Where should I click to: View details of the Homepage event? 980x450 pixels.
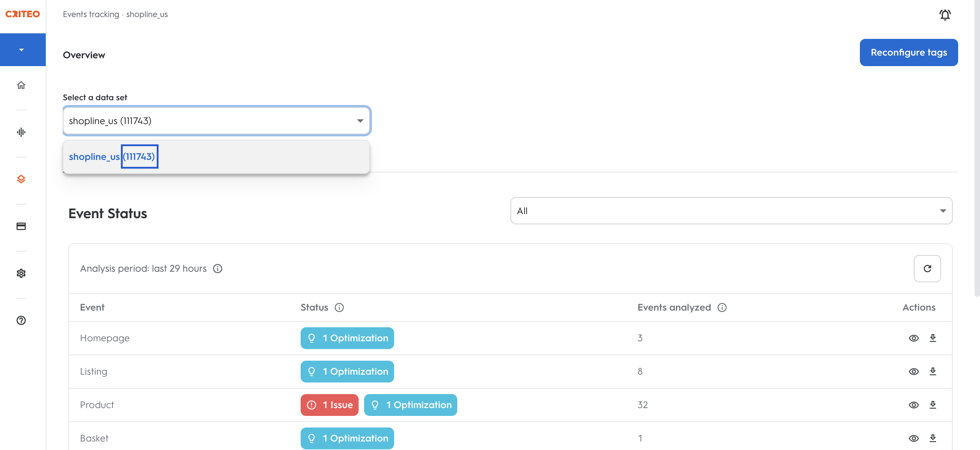click(913, 338)
